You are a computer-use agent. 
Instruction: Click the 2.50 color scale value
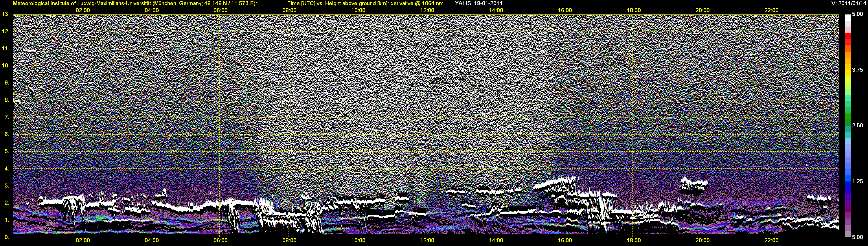click(x=858, y=126)
